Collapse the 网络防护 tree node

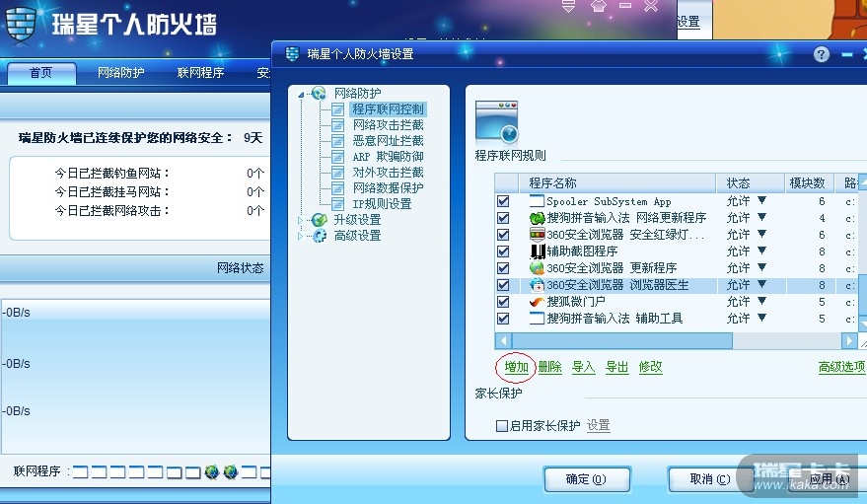[301, 95]
